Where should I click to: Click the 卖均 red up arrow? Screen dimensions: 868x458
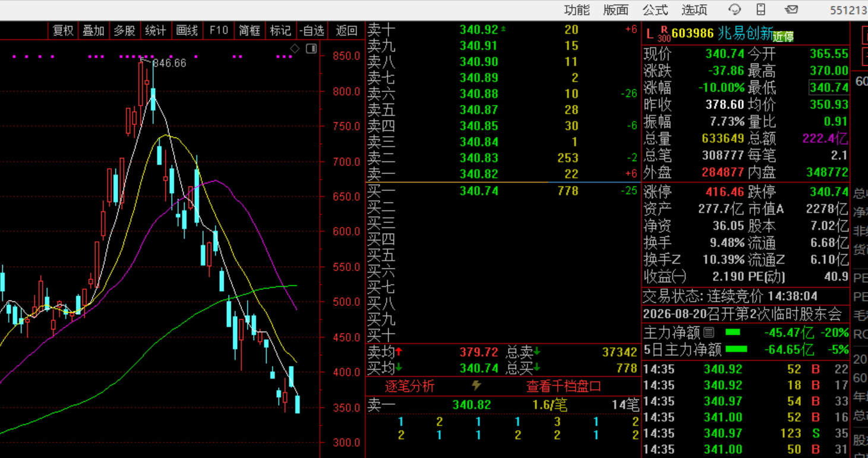point(399,351)
